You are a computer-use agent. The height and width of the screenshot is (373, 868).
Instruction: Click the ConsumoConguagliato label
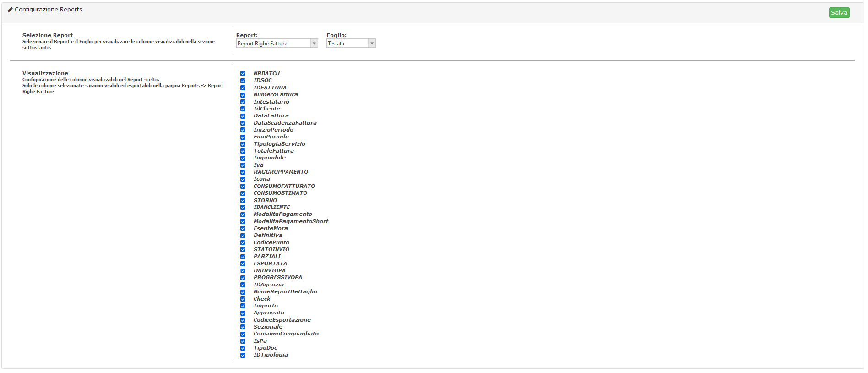[x=286, y=334]
